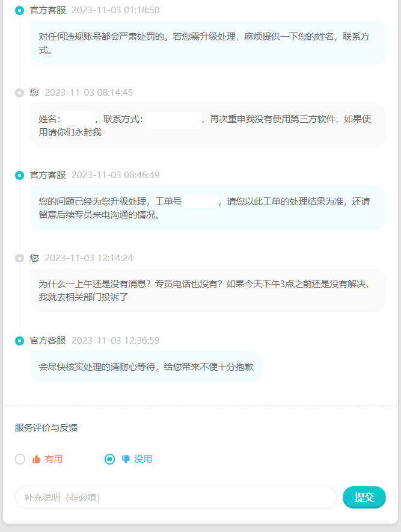401x532 pixels.
Task: Click the blue thumbs-down icon
Action: pyautogui.click(x=126, y=459)
